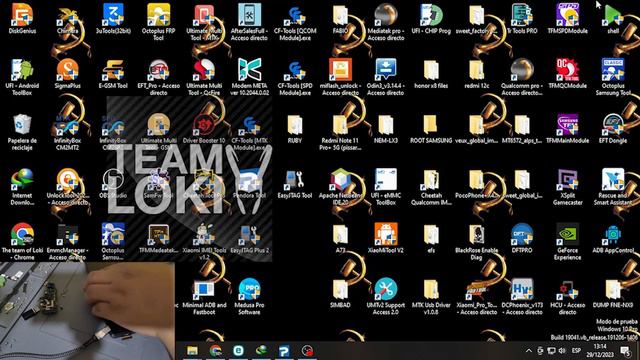Open the efs folder
Image resolution: width=640 pixels, height=360 pixels.
pos(431,235)
